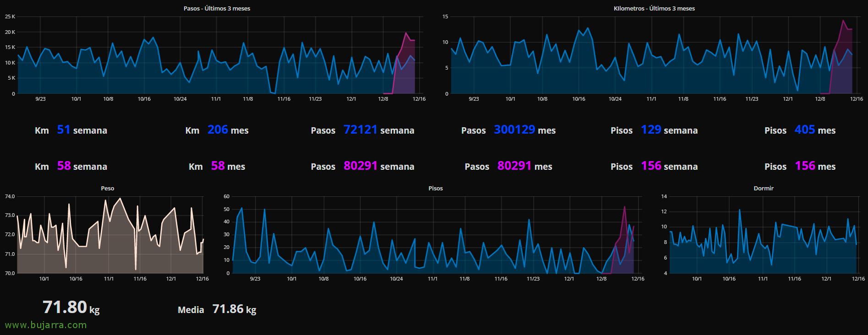Click the '10/16' date label in Pasos chart
This screenshot has height=335, width=868.
click(144, 99)
